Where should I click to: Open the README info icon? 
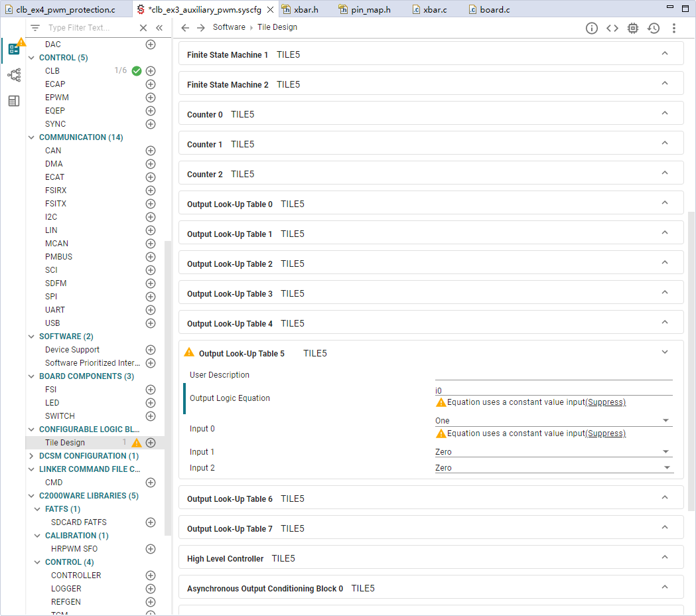[591, 28]
